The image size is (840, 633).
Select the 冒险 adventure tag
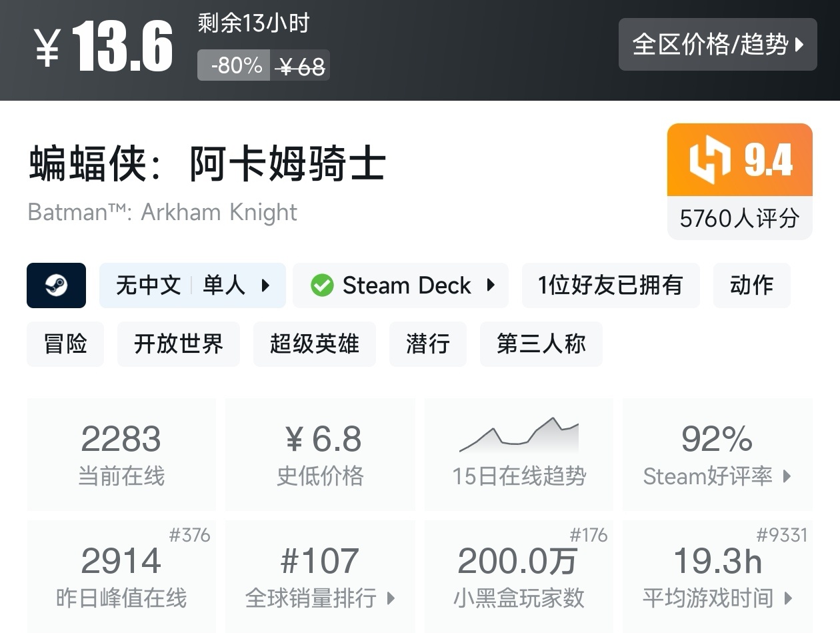[x=65, y=344]
